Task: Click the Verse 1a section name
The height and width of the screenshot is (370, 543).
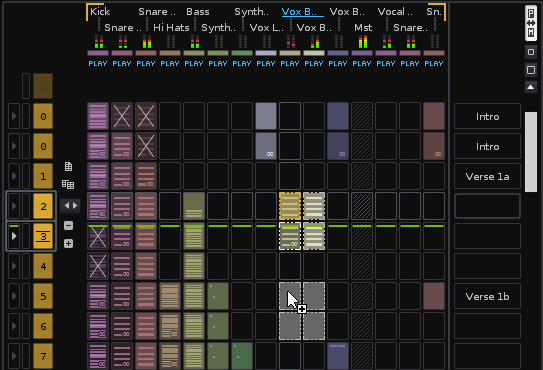Action: [x=487, y=176]
